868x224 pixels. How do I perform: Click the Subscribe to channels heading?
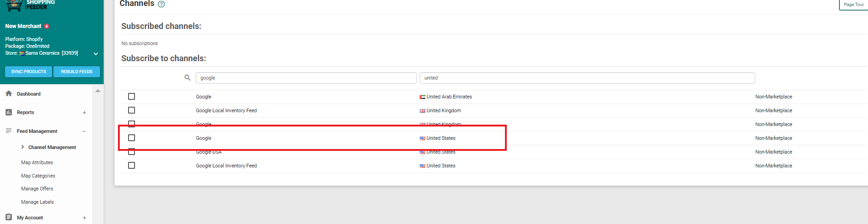164,58
